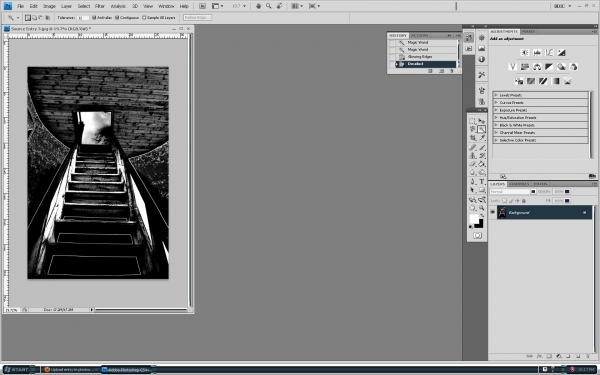Select the Brush tool

482,148
